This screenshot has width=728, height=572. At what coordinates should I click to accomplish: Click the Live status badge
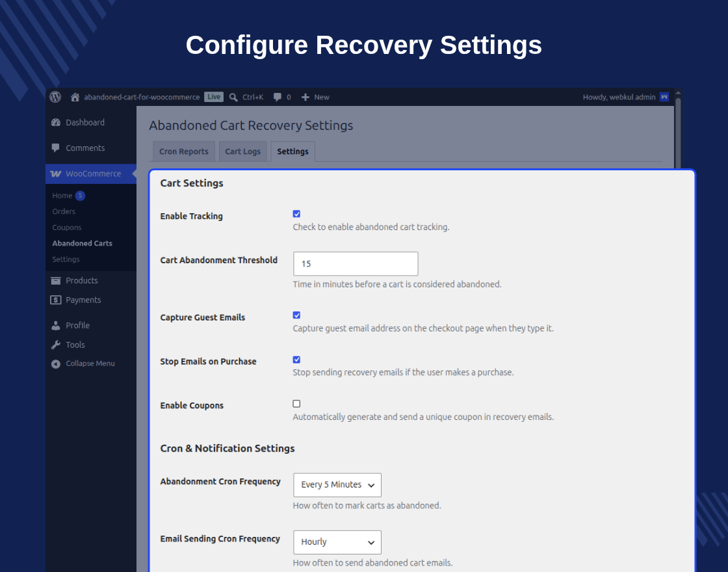[214, 97]
